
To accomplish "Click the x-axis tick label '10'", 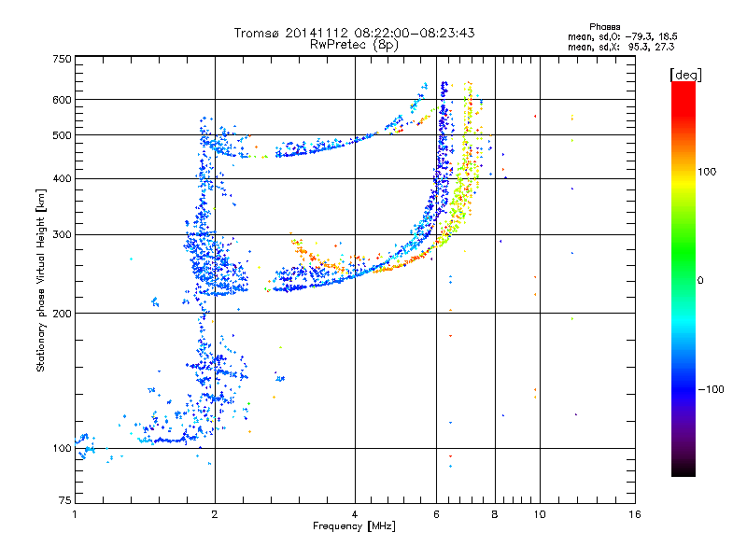I will point(540,514).
